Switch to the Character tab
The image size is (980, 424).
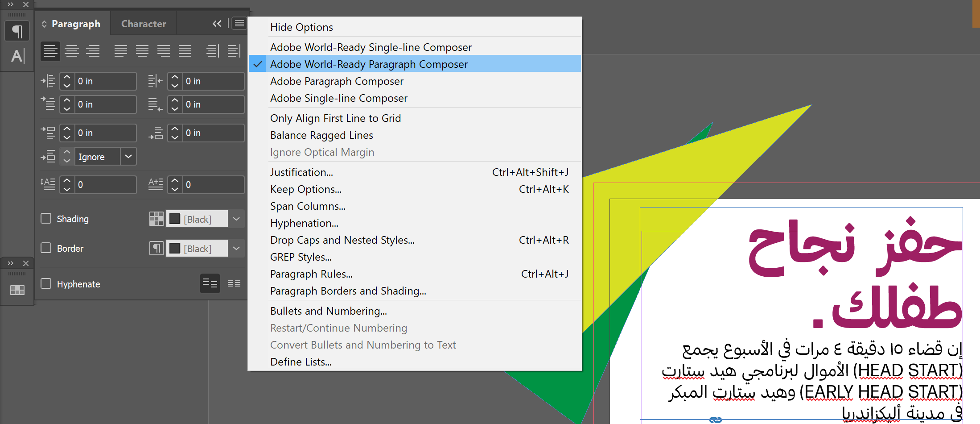[144, 23]
